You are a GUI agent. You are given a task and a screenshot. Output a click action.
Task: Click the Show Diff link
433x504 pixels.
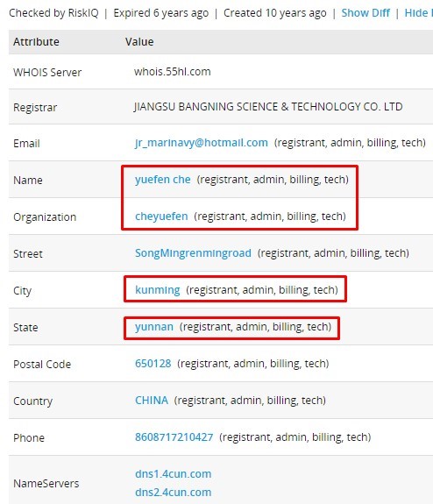pos(366,13)
